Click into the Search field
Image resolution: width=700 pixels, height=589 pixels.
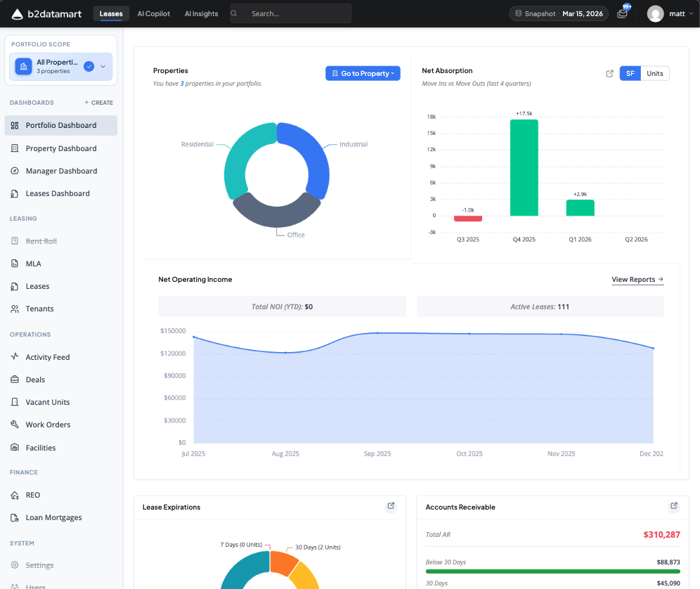(291, 13)
